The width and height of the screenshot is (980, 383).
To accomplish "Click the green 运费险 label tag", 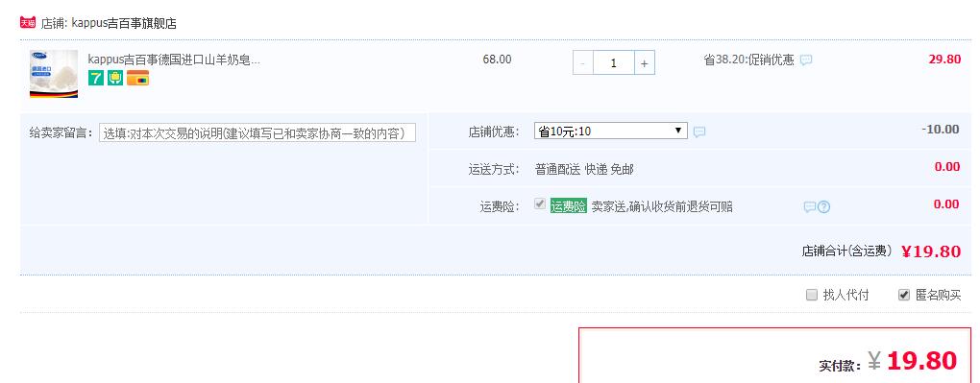I will click(568, 206).
